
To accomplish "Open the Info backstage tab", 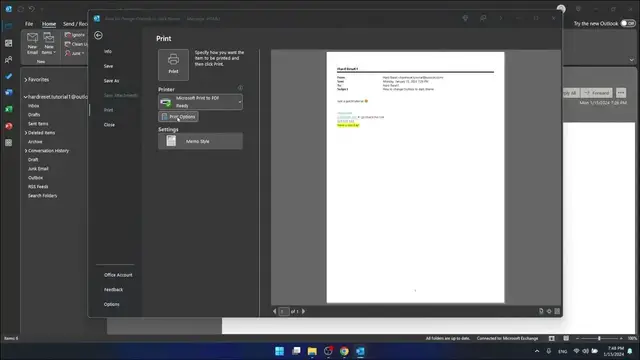I will click(108, 51).
